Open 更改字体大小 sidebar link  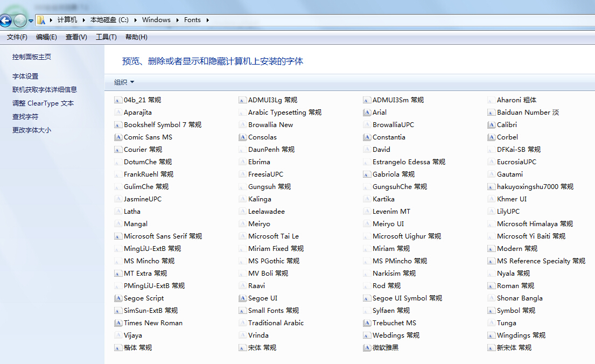(x=31, y=130)
